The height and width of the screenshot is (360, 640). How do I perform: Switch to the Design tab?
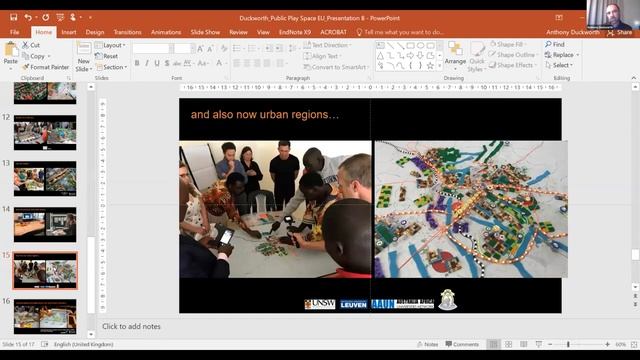pos(95,32)
